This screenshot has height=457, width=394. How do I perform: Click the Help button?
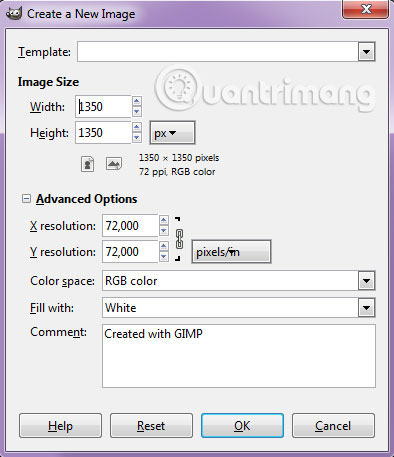tap(60, 426)
